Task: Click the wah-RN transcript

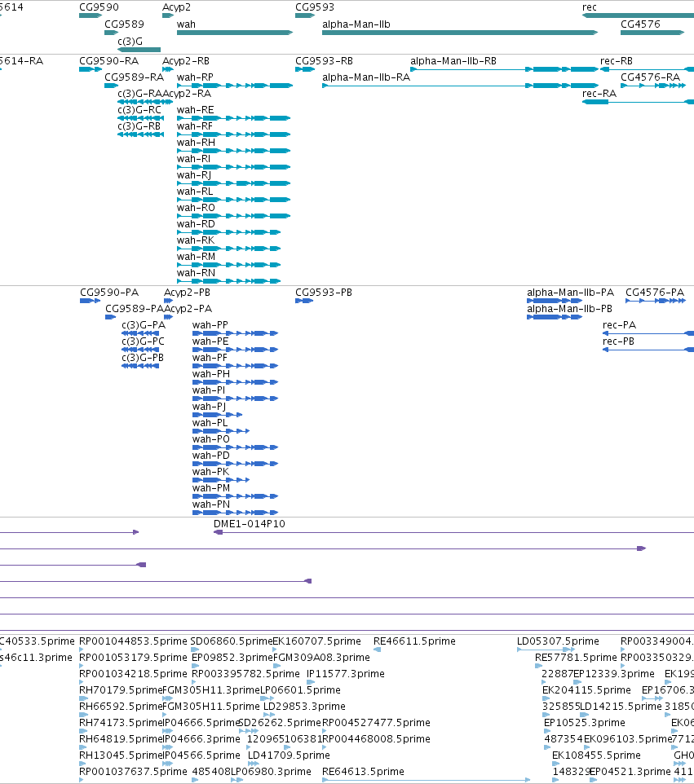Action: tap(228, 281)
